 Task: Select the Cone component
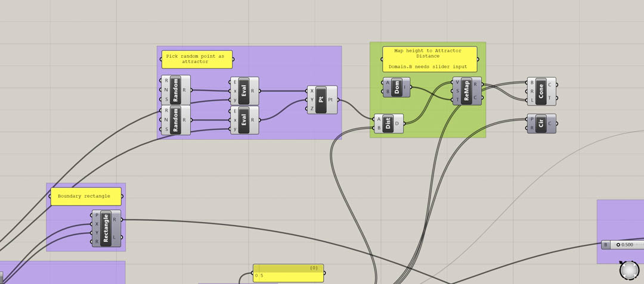(541, 91)
